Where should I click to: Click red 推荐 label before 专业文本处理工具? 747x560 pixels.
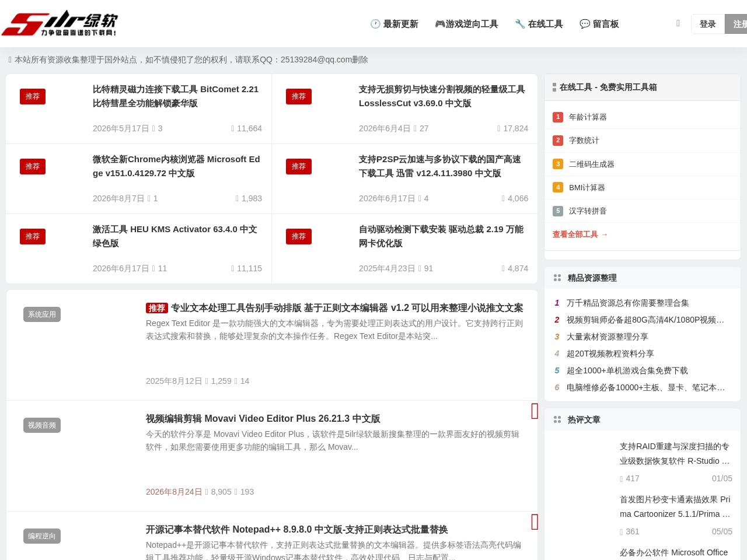pos(157,308)
